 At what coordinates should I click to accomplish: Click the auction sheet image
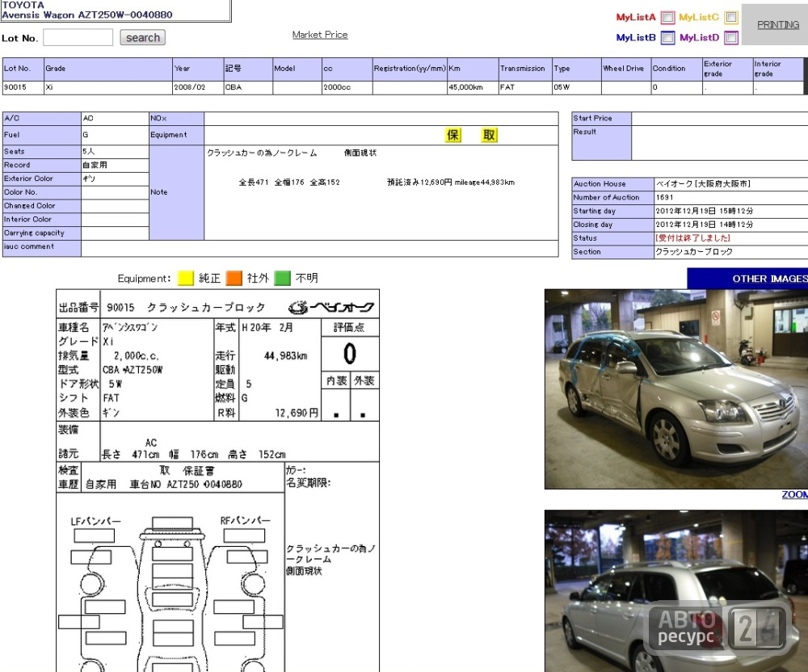tap(217, 481)
